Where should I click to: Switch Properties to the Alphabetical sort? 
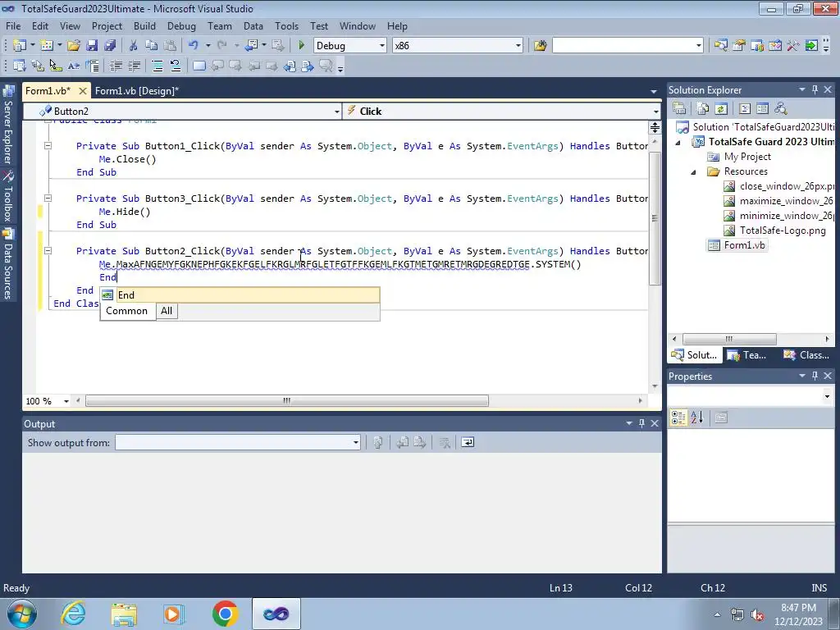697,418
